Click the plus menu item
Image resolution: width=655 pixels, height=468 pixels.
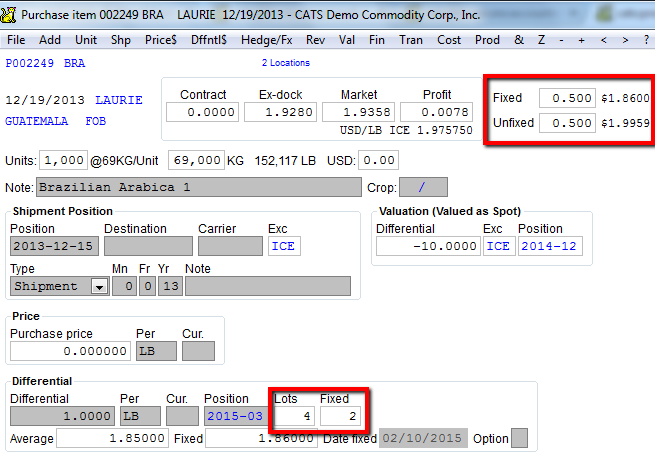[581, 40]
